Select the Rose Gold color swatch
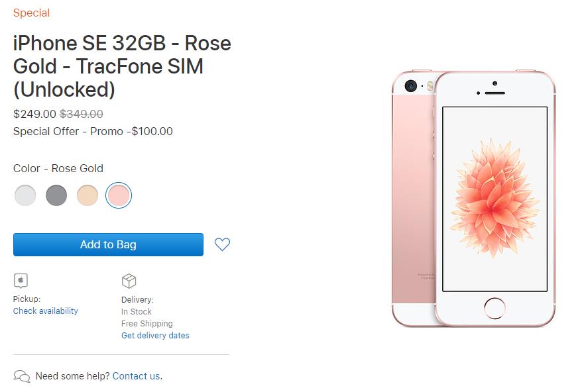 (x=119, y=195)
